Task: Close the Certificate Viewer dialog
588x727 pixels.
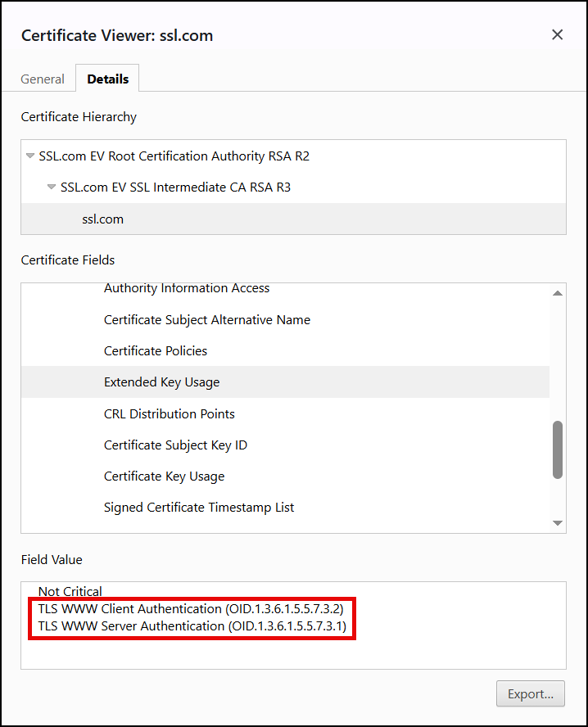Action: [557, 34]
